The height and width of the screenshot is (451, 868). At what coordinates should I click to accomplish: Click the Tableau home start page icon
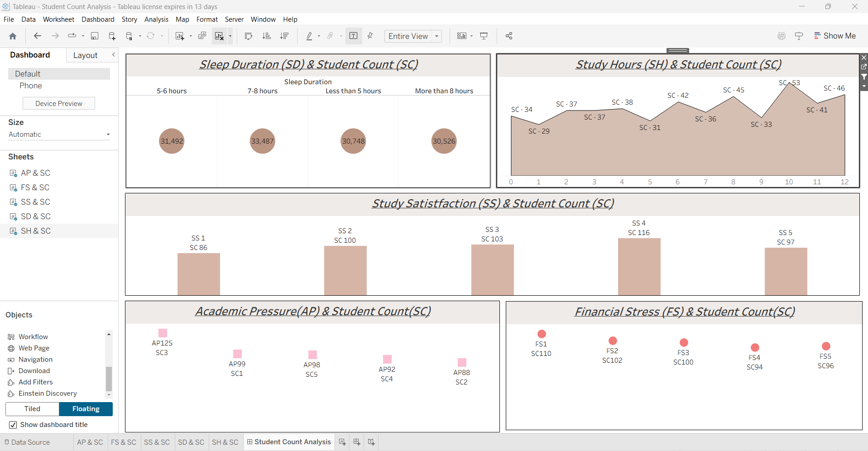[13, 36]
